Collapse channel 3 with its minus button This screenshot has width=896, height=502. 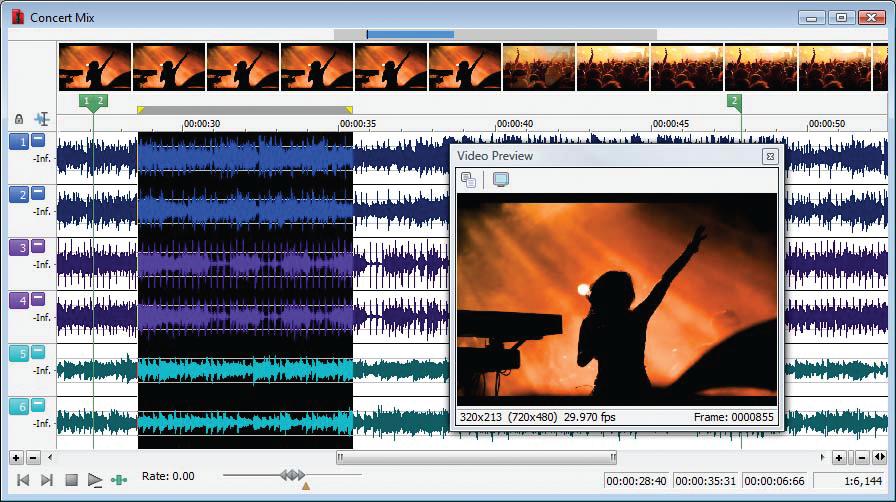point(38,245)
